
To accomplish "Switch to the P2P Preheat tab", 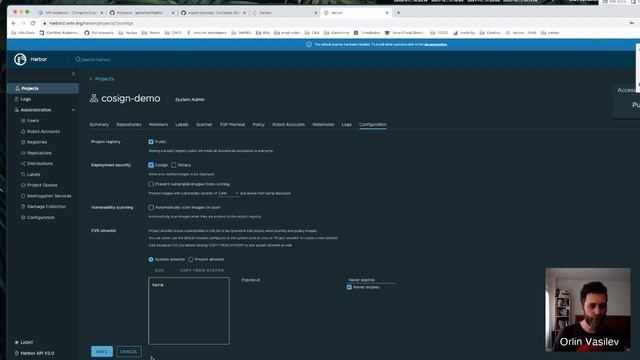I will pyautogui.click(x=232, y=124).
